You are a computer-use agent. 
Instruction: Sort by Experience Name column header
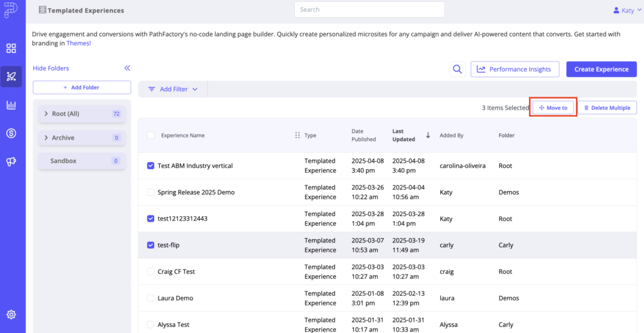pyautogui.click(x=183, y=135)
